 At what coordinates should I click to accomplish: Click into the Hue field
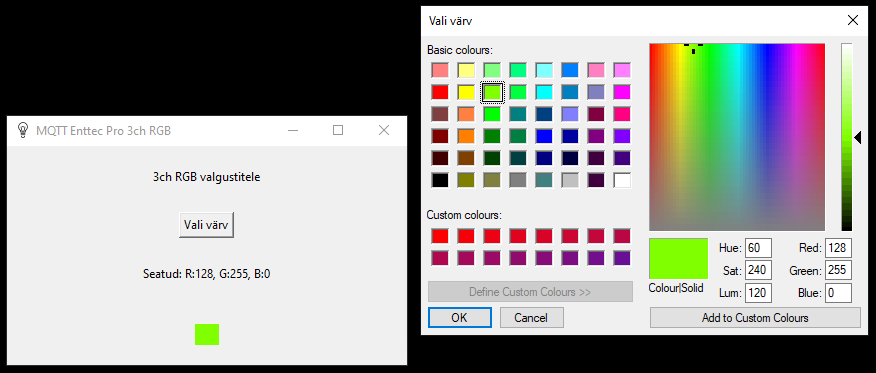tap(758, 248)
